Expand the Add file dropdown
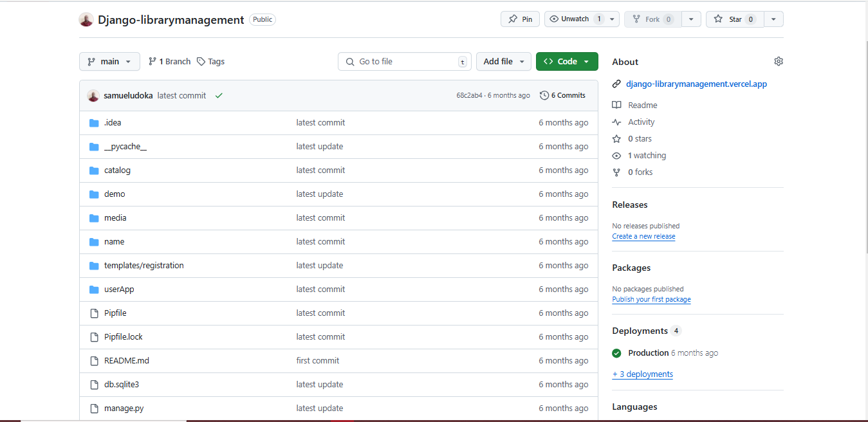868x422 pixels. click(x=503, y=62)
